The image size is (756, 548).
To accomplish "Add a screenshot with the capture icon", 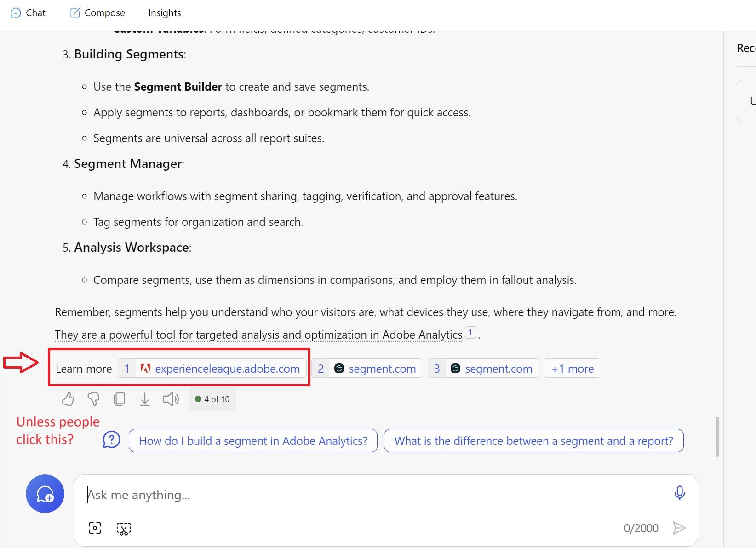I will (x=95, y=528).
